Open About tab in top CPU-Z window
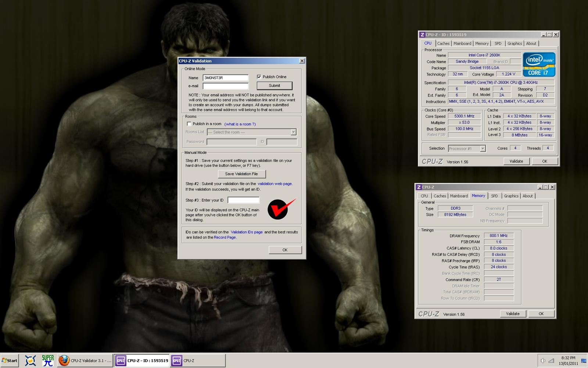This screenshot has width=588, height=368. tap(531, 43)
